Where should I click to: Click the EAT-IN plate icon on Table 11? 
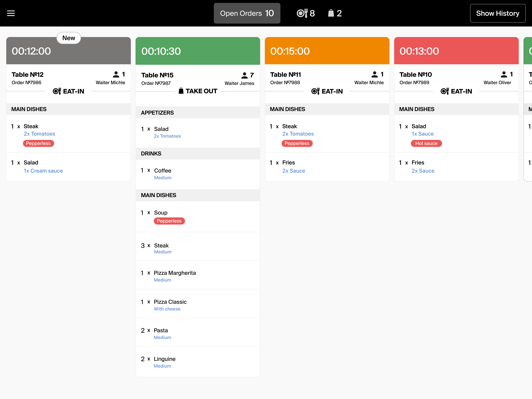tap(315, 91)
